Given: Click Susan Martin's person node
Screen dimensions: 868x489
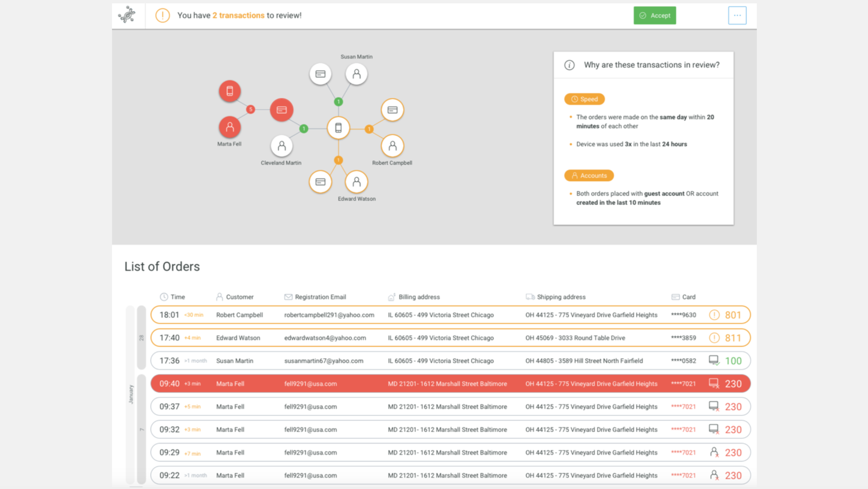Looking at the screenshot, I should point(356,74).
